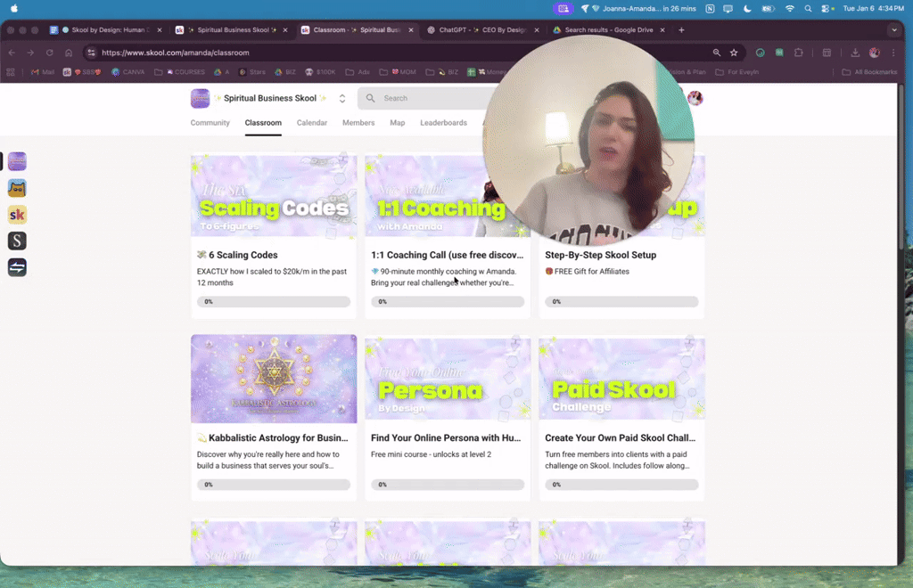Open Create Your Own Paid Skool Challenge title
Screen dimensions: 913x588
[x=621, y=437]
